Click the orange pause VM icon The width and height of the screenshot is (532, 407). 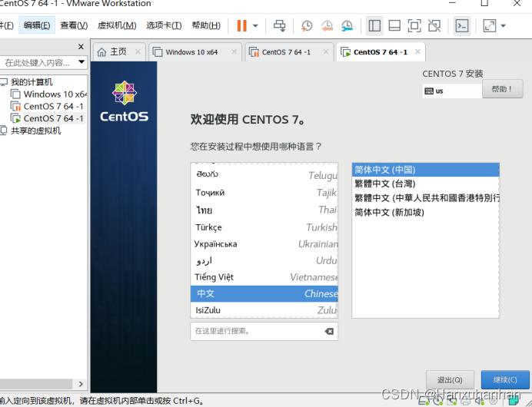(x=241, y=26)
